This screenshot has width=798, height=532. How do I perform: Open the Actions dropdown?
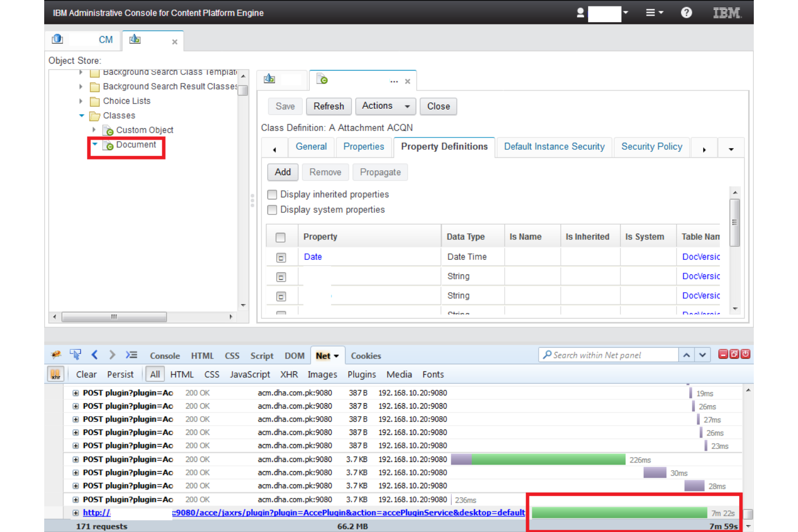coord(386,106)
